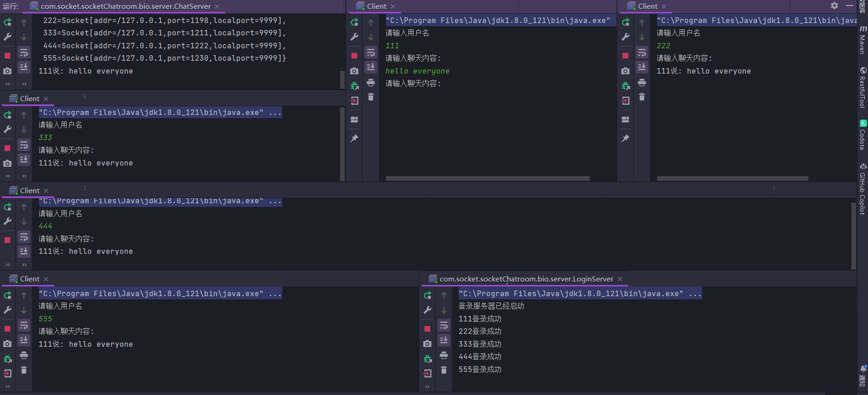This screenshot has height=395, width=868.
Task: Click the '555登录成功' line in LoginServer
Action: coord(480,369)
